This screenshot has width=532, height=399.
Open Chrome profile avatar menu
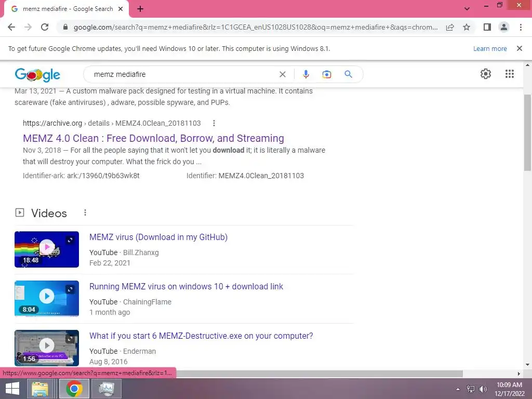click(504, 27)
